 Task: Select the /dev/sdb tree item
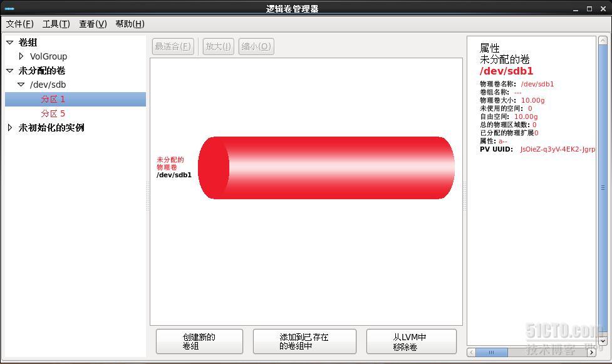coord(48,85)
